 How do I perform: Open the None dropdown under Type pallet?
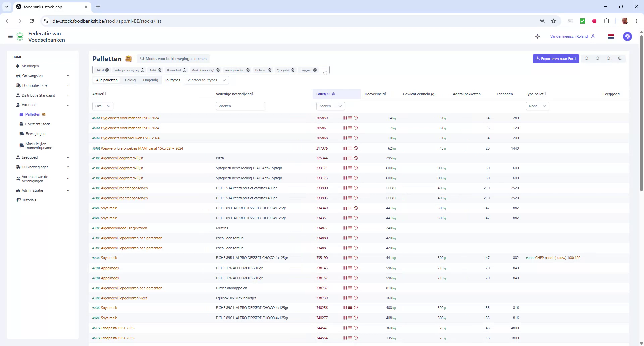tap(537, 106)
